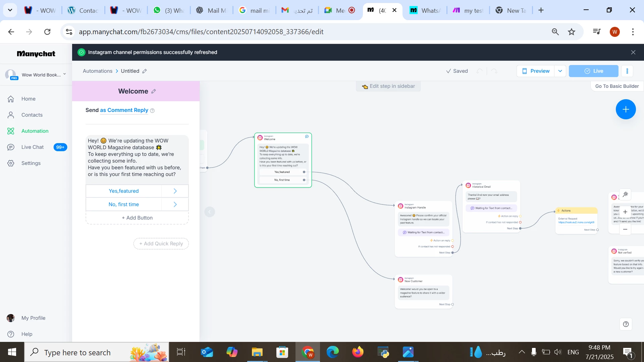The image size is (644, 362).
Task: Open File Explorer from the taskbar
Action: [x=257, y=352]
